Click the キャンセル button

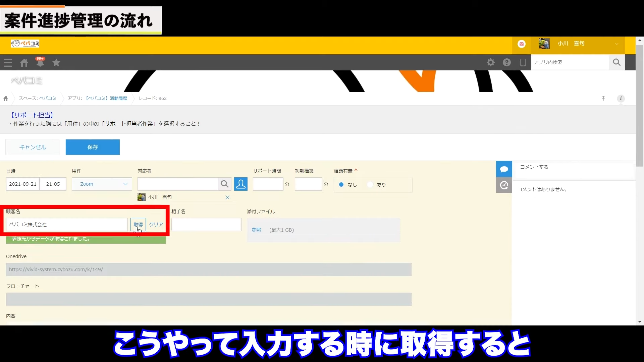(x=33, y=147)
